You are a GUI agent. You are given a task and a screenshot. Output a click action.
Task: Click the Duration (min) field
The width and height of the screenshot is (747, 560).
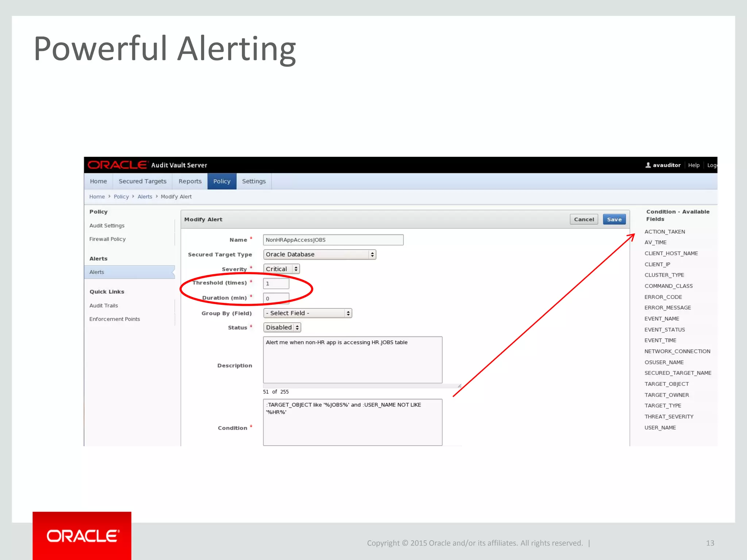tap(276, 299)
